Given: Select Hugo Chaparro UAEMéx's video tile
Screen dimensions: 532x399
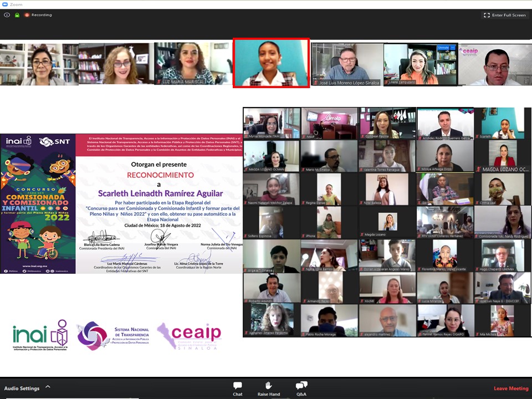Looking at the screenshot, I should coord(503,255).
